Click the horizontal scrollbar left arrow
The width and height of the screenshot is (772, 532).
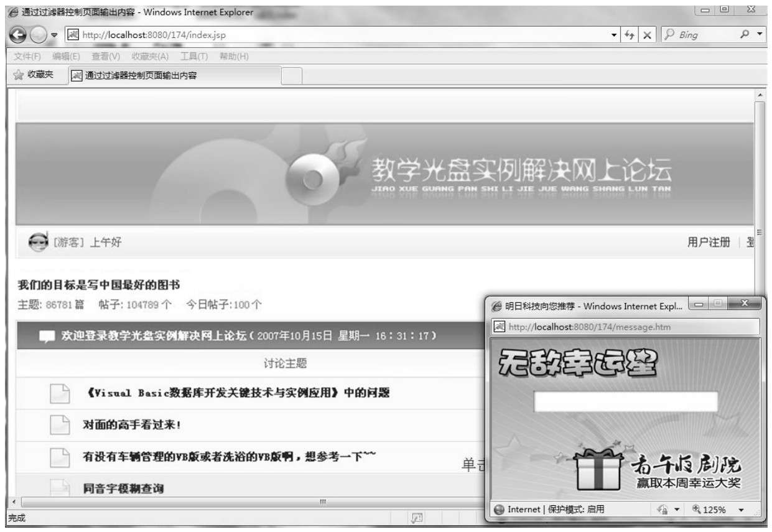coord(14,502)
